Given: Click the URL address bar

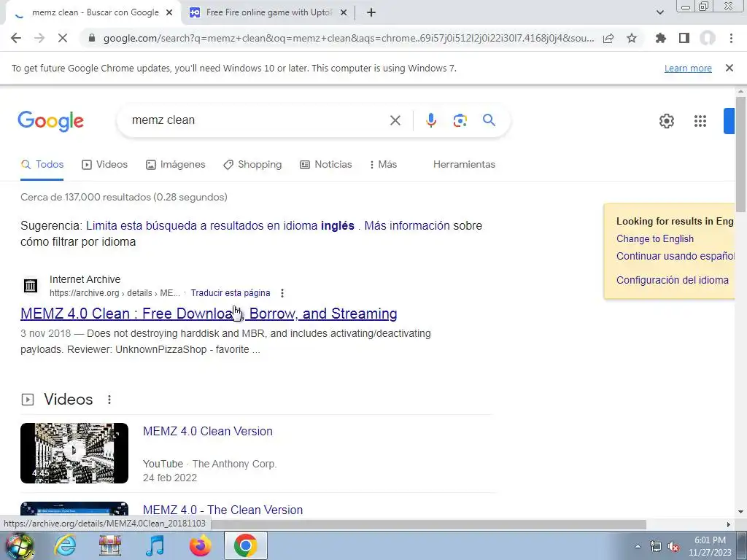Looking at the screenshot, I should click(x=348, y=38).
